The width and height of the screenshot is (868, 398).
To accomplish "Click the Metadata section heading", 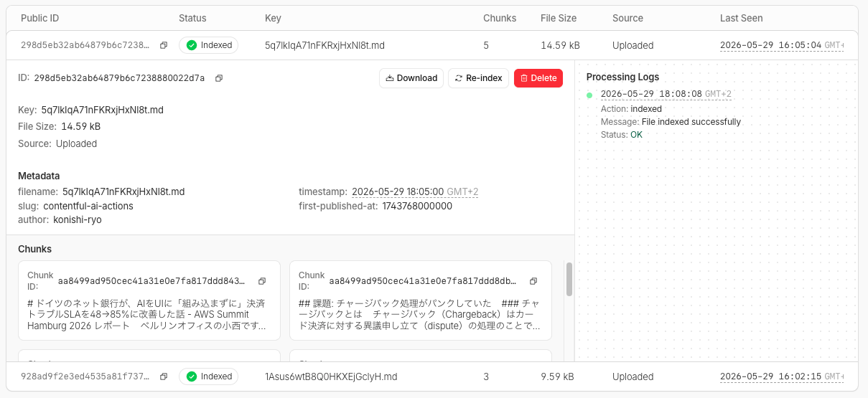I will [x=39, y=176].
